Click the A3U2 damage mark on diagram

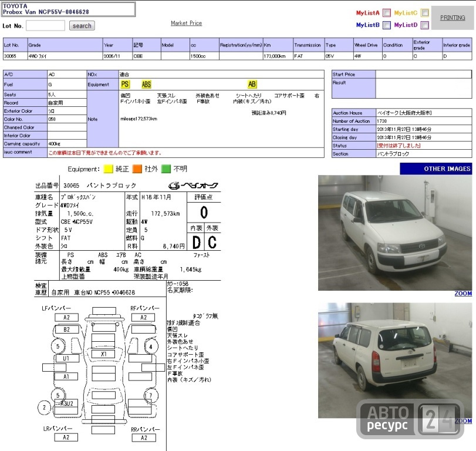click(66, 403)
